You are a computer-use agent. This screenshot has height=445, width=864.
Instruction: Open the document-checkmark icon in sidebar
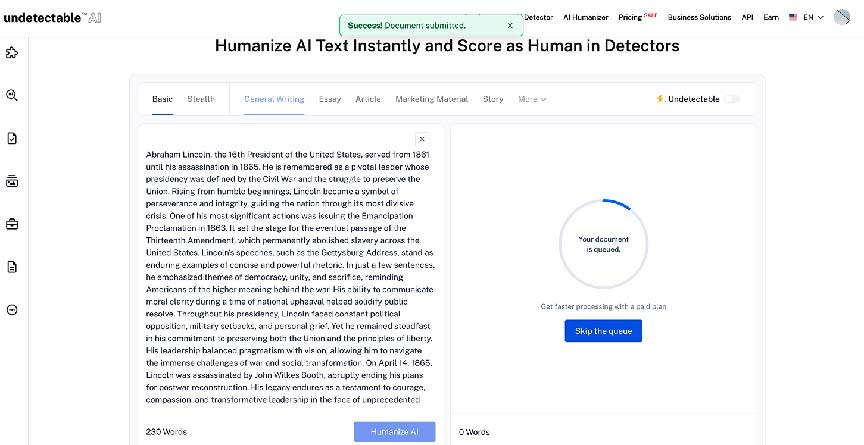tap(12, 138)
